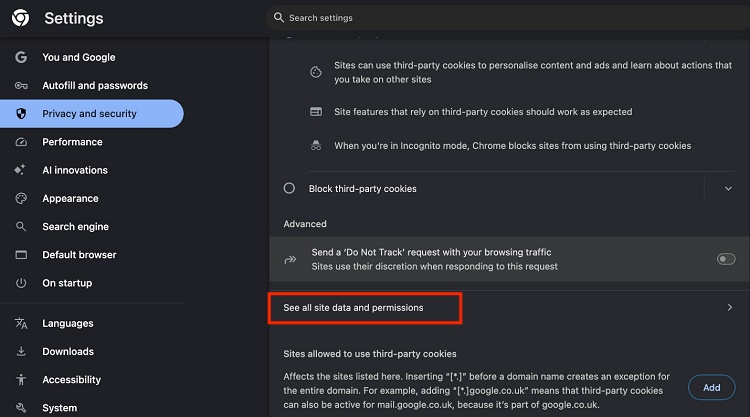Go to the Search engine settings
Image resolution: width=750 pixels, height=417 pixels.
75,227
